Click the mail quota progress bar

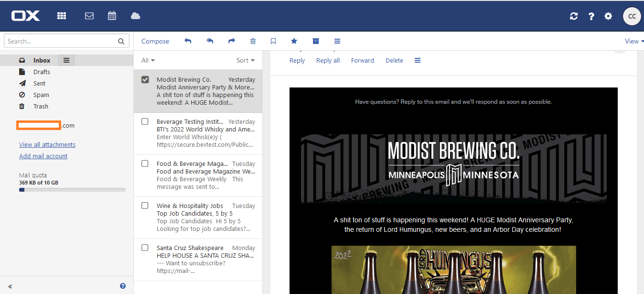(72, 190)
